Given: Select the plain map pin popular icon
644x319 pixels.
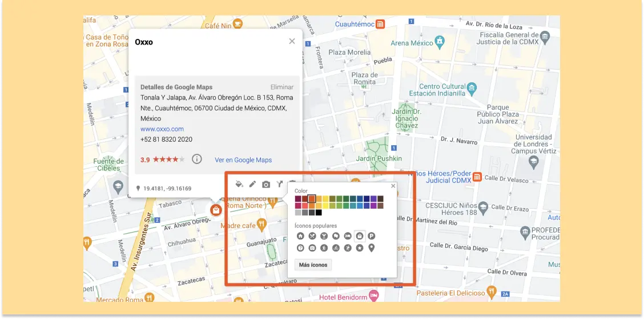Looking at the screenshot, I should (372, 248).
